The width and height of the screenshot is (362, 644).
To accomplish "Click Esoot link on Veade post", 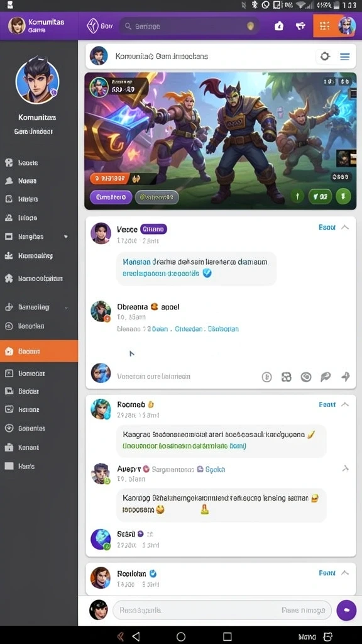I will tap(327, 227).
